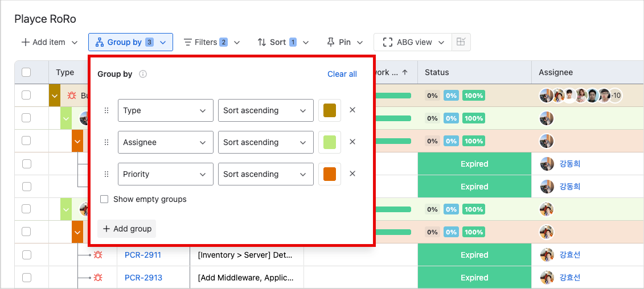Remove the Priority grouping with its X icon
This screenshot has width=644, height=289.
352,174
